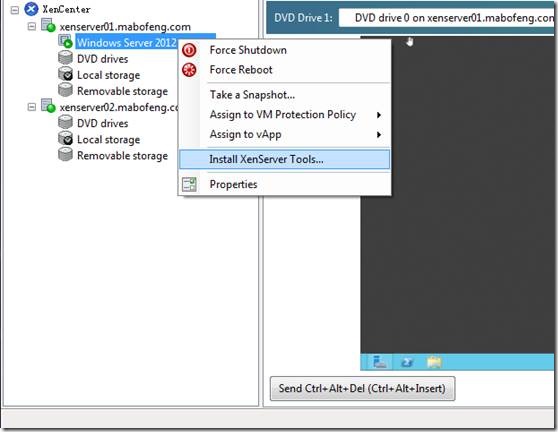
Task: Click the XenCenter root icon
Action: pos(31,9)
